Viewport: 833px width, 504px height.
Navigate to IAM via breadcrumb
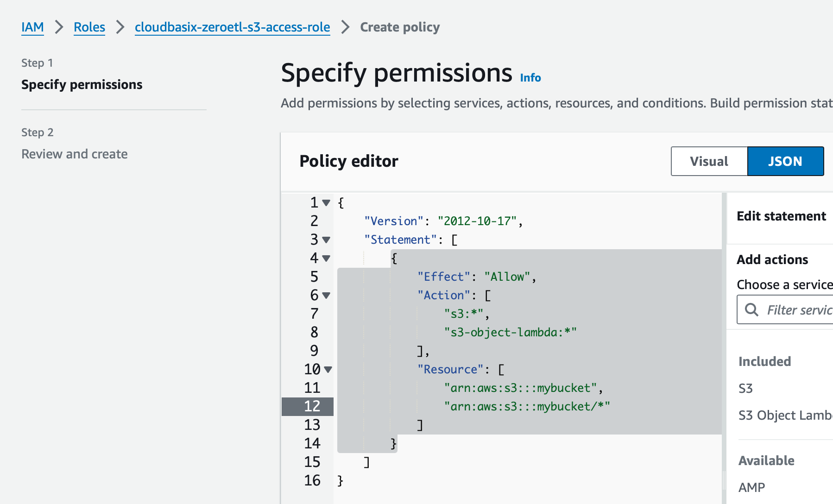tap(32, 27)
